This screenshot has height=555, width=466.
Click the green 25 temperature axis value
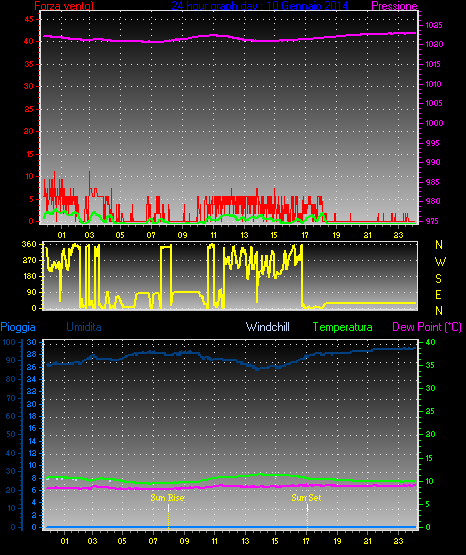point(430,411)
